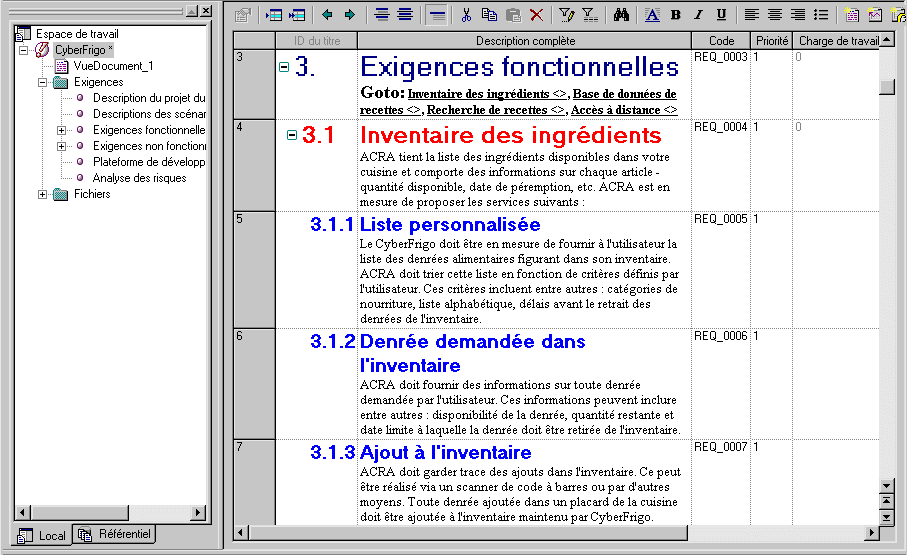Click the Copy icon in toolbar
This screenshot has height=555, width=907.
(489, 14)
